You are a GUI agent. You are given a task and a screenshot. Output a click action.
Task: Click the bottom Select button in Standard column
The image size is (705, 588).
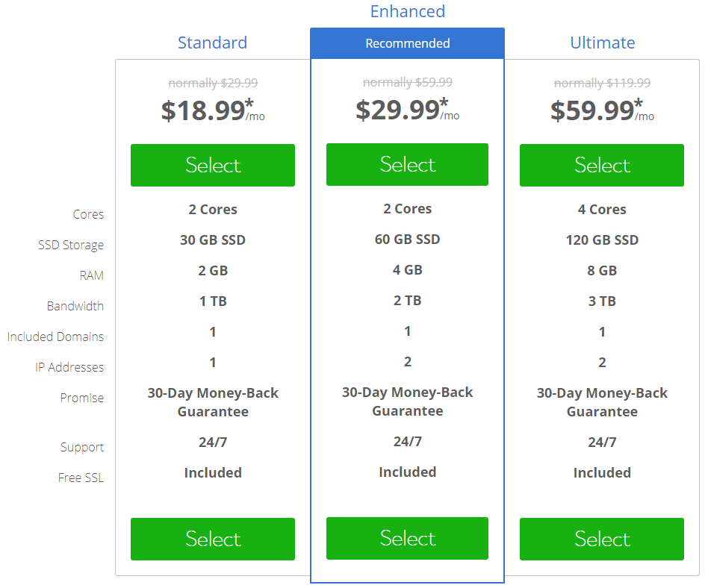click(213, 539)
